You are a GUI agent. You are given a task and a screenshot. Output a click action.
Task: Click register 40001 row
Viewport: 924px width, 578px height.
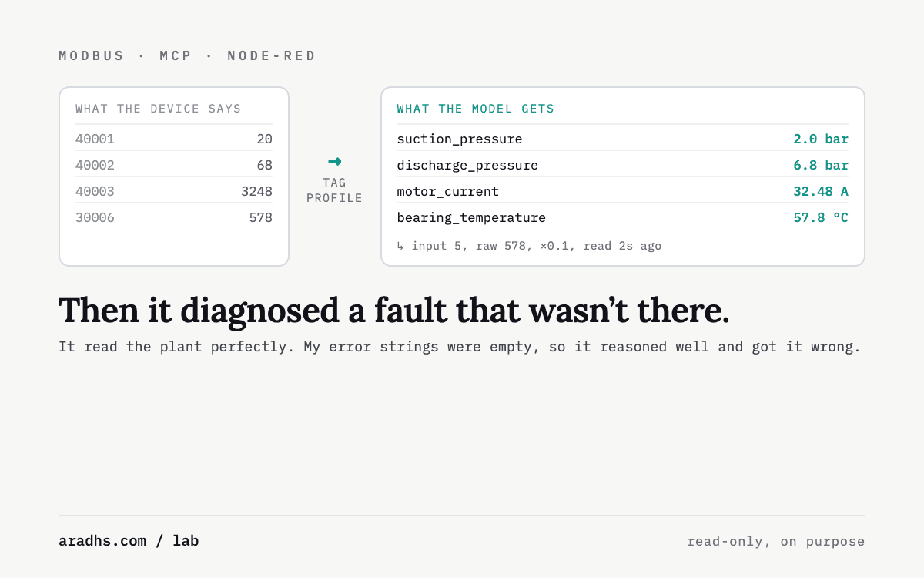pyautogui.click(x=174, y=139)
